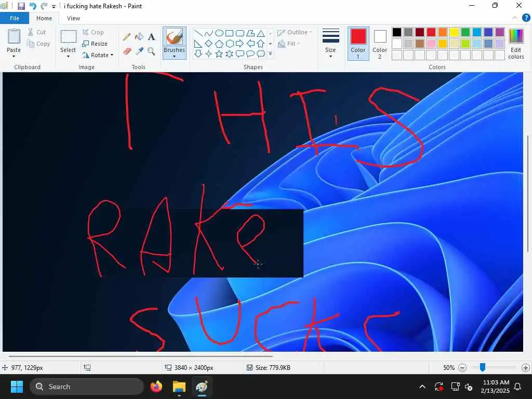Screen dimensions: 532x399
Task: Choose the Down arrow shape
Action: (x=198, y=54)
